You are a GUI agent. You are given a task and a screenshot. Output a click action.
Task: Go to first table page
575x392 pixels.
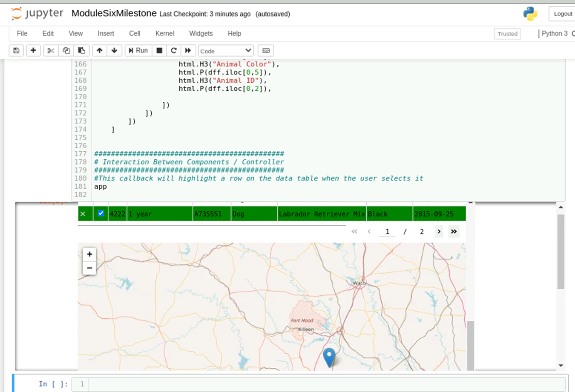click(354, 231)
